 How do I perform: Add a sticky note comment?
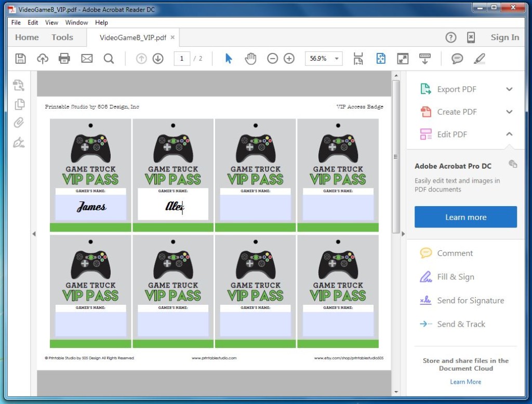point(457,58)
